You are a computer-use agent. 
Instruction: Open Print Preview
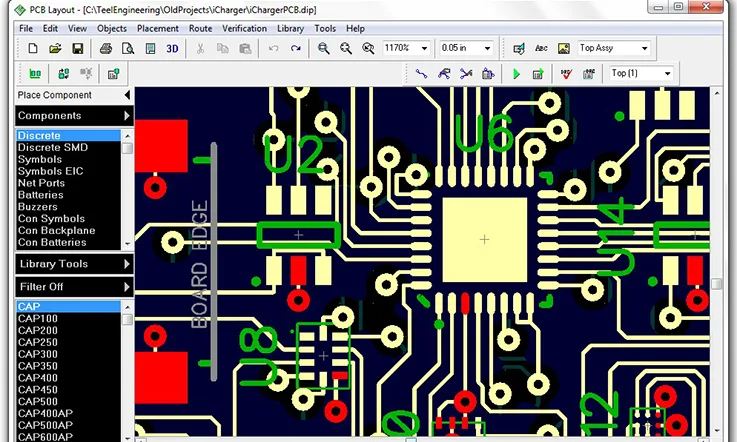coord(128,48)
